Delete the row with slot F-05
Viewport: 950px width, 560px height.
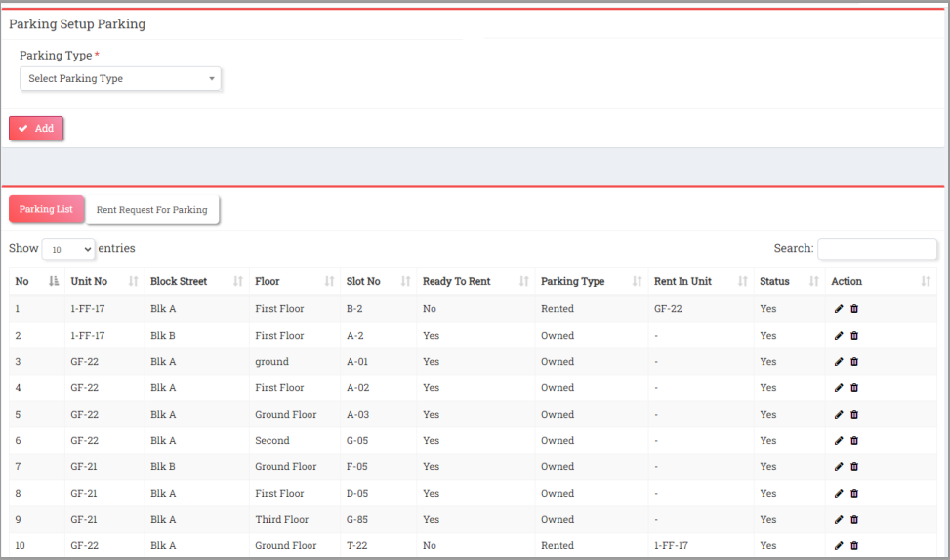coord(854,467)
